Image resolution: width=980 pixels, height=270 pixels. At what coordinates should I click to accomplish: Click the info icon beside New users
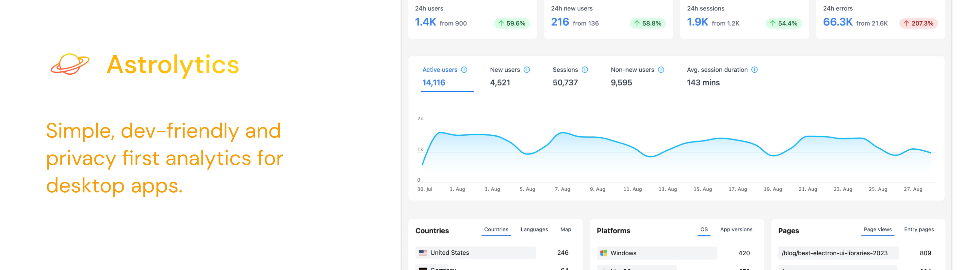527,69
